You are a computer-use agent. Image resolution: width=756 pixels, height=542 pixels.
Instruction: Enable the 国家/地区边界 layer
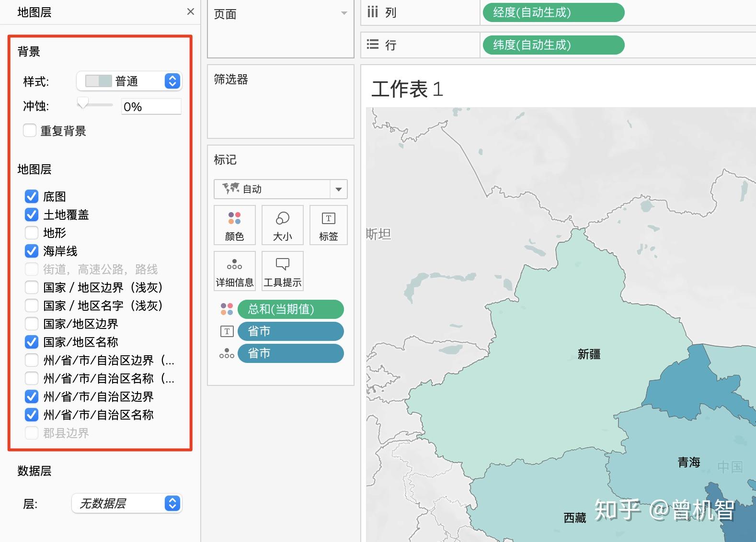[32, 324]
